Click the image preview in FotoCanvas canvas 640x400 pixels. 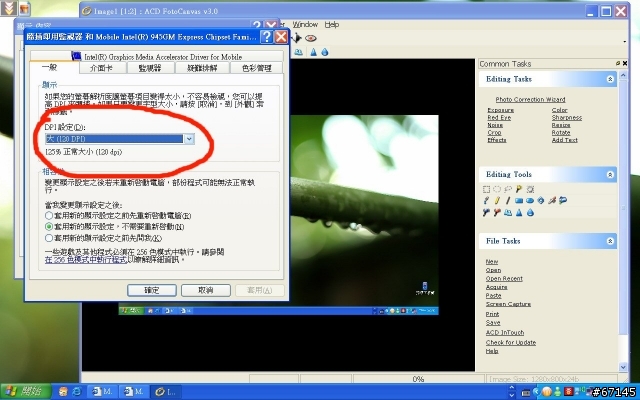(x=278, y=215)
